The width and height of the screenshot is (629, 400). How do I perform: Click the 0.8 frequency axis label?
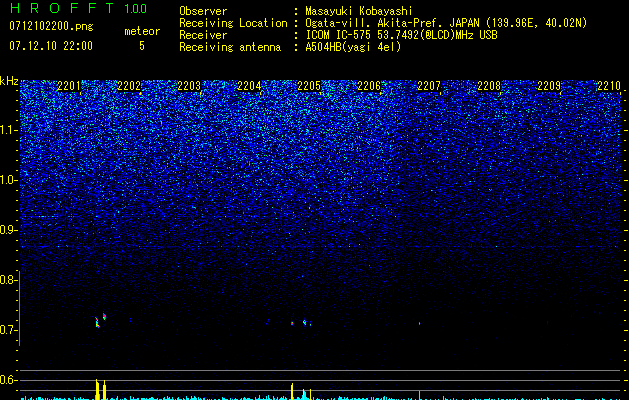[8, 280]
